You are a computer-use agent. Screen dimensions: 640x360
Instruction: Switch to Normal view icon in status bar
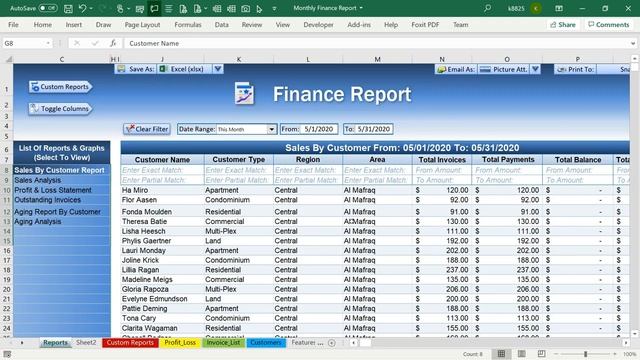[x=501, y=354]
